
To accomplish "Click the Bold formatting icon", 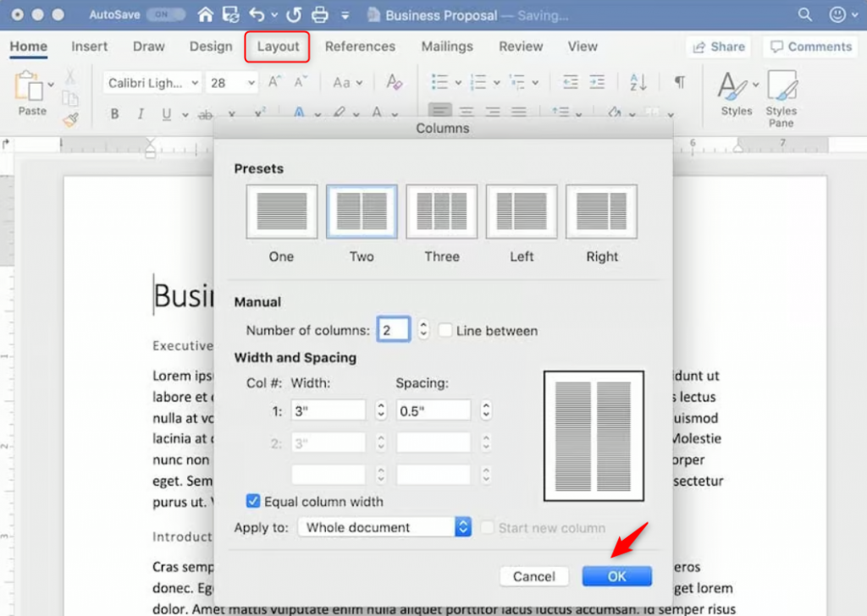I will (x=115, y=114).
